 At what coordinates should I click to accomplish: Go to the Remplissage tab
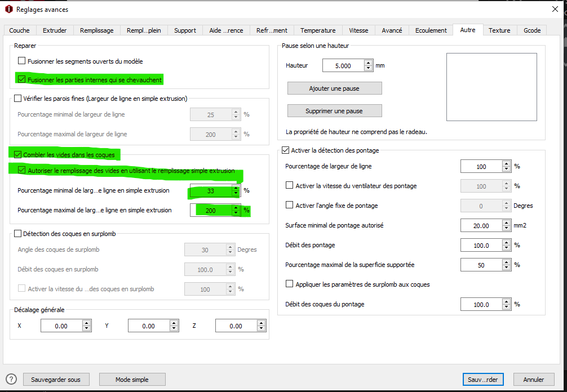(x=96, y=30)
